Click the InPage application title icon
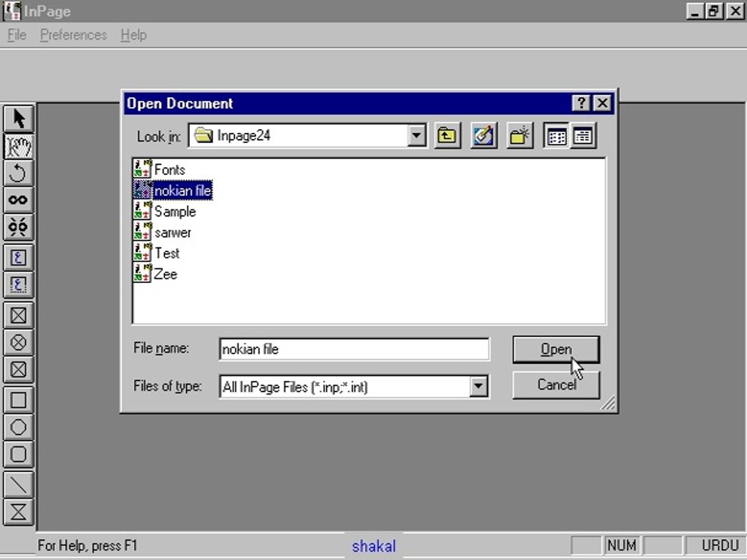747x560 pixels. [x=12, y=11]
